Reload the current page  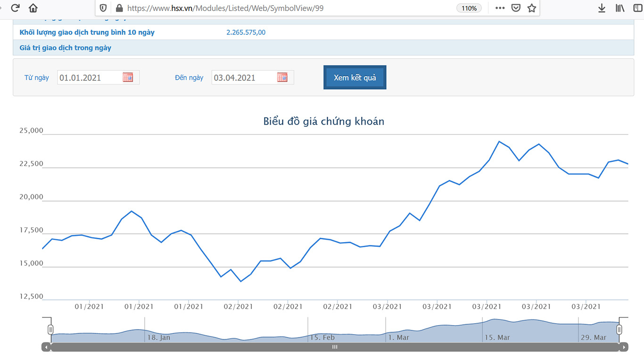[x=15, y=8]
